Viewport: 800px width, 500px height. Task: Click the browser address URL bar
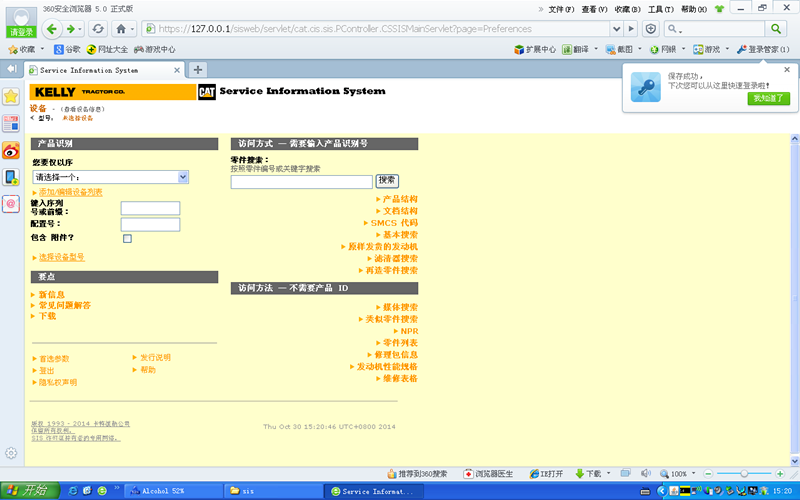378,29
